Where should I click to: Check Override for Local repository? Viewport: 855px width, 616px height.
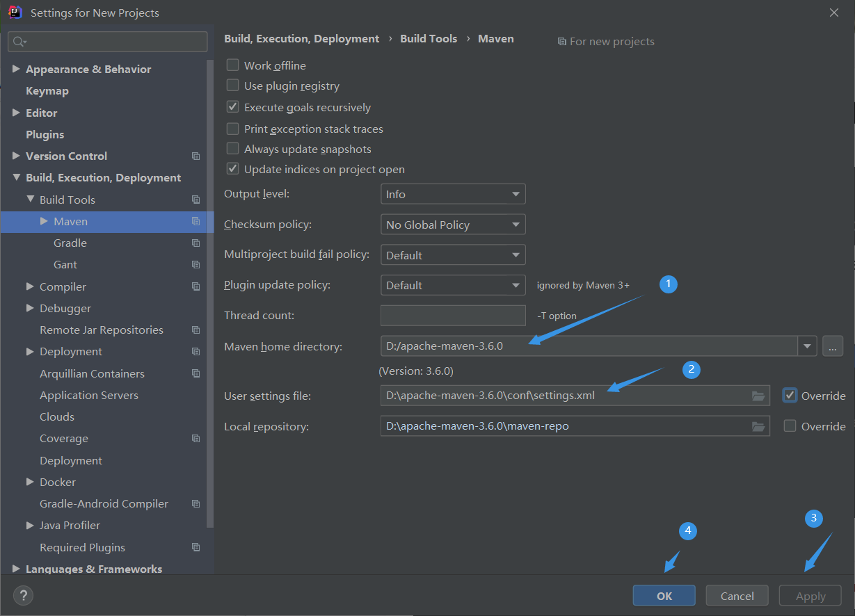pos(790,426)
